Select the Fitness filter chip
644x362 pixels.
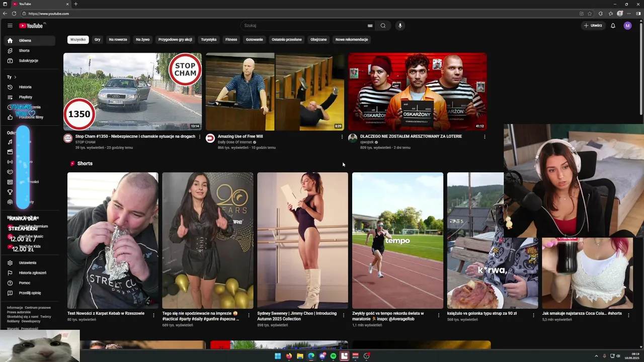[x=231, y=39]
